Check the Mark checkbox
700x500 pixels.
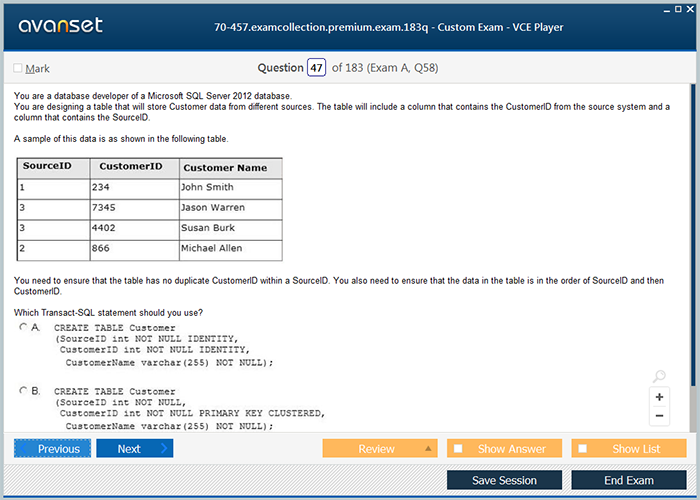point(18,68)
